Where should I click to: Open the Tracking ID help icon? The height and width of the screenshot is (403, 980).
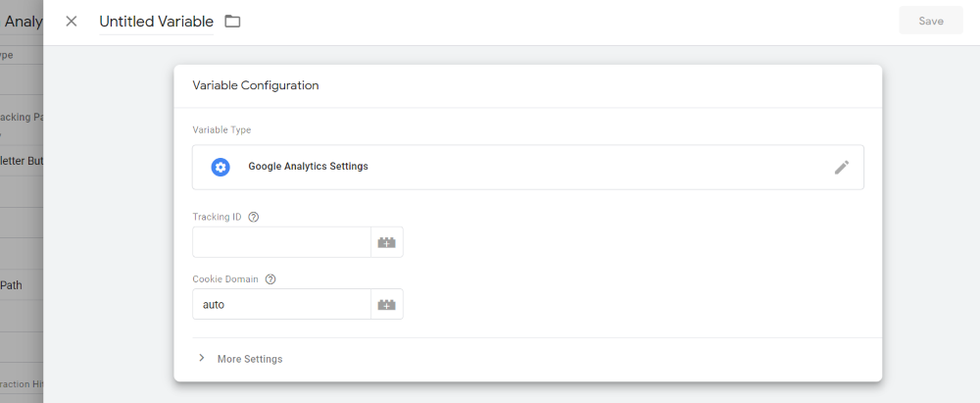click(x=253, y=217)
